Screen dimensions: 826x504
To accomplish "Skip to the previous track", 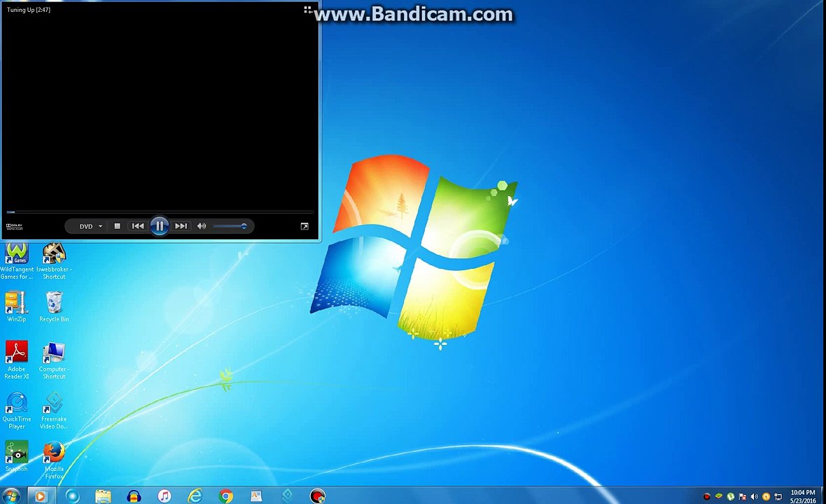I will coord(138,226).
